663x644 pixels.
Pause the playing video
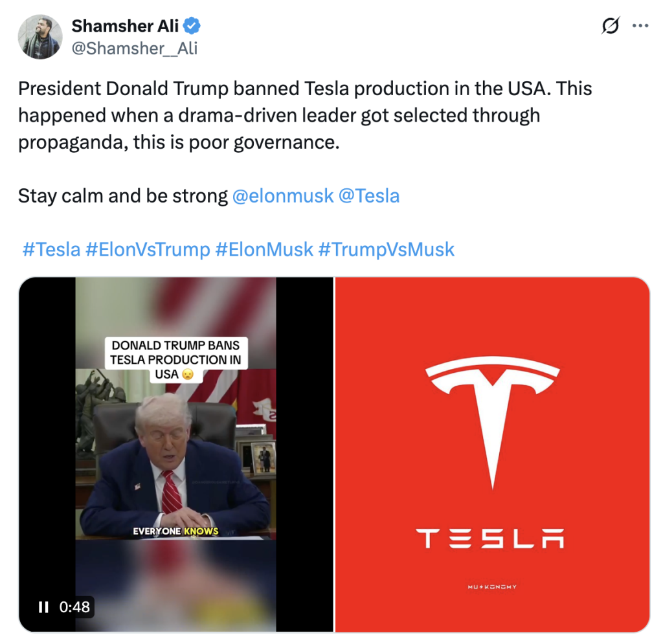43,607
